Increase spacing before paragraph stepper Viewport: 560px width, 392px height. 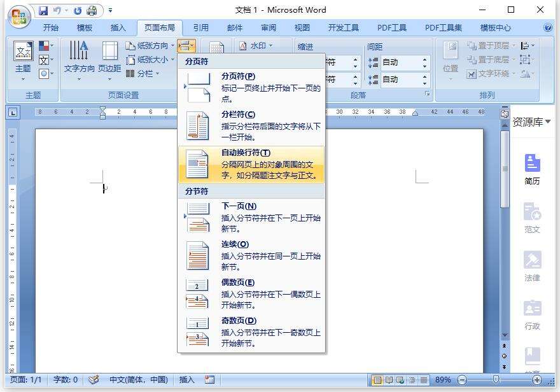pos(424,59)
